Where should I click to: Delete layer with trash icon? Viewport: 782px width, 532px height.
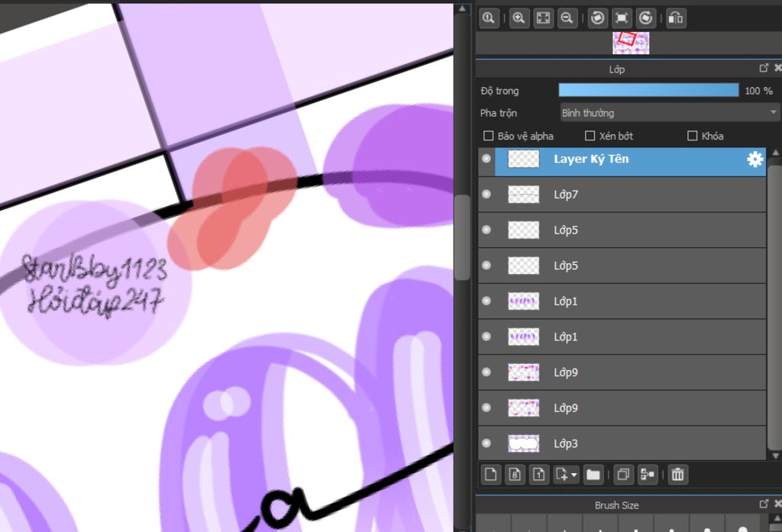tap(677, 474)
